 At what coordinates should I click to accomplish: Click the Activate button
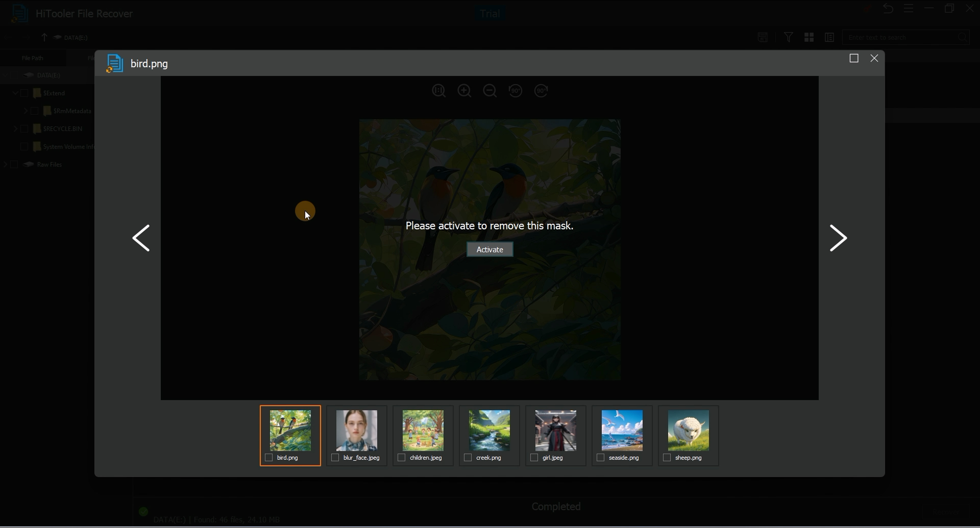point(489,250)
